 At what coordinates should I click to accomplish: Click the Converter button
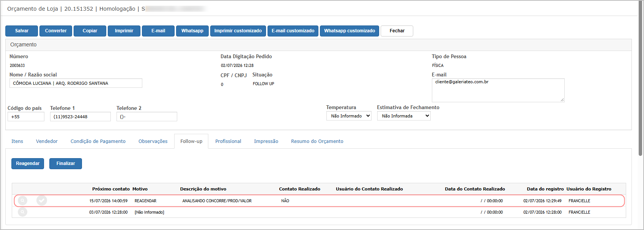[56, 31]
